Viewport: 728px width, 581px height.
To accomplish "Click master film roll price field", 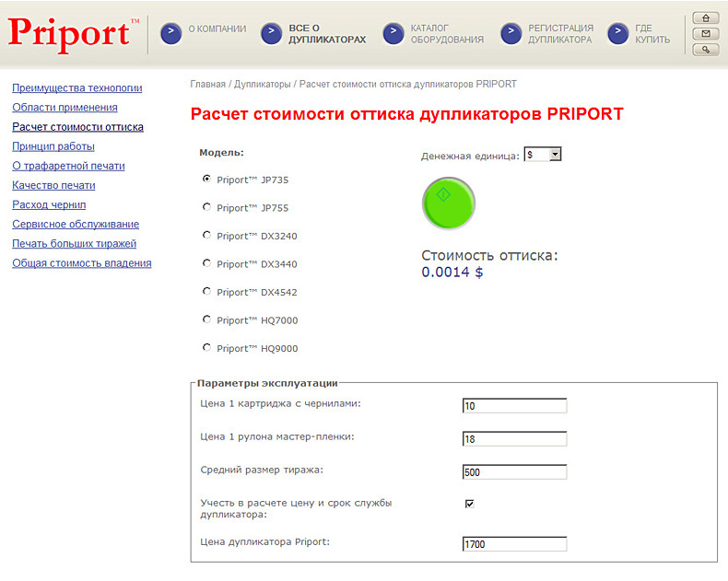I will coord(514,438).
